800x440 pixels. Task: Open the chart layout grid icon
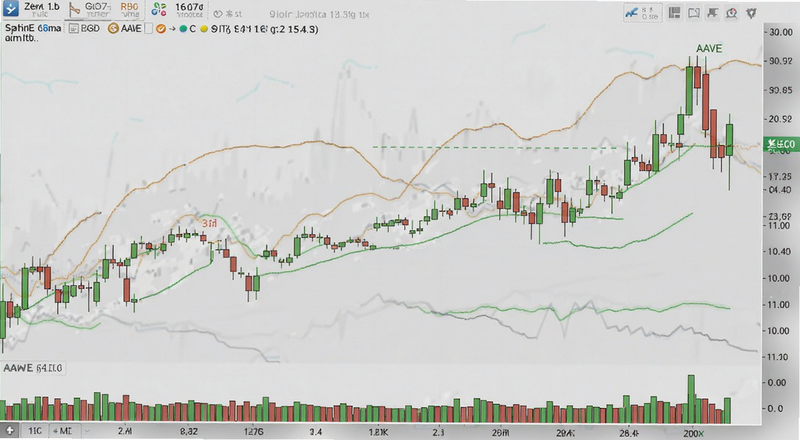[x=674, y=13]
